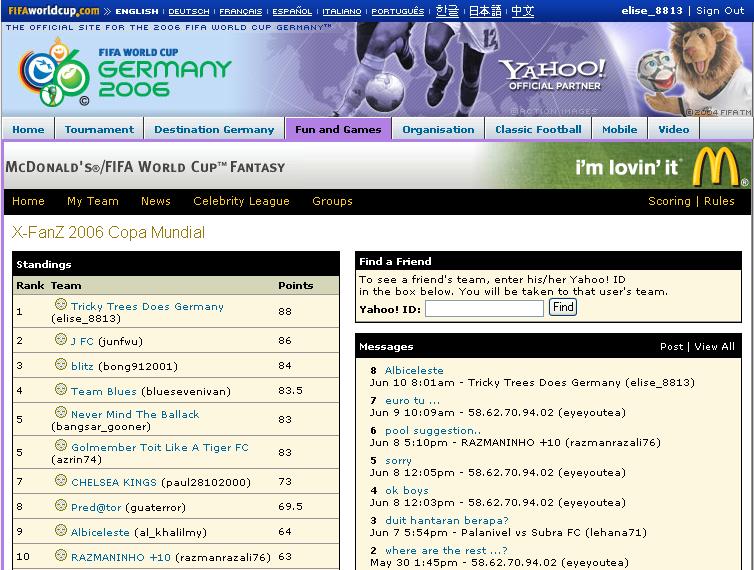Open Groups in fantasy menu
754x570 pixels.
click(332, 201)
